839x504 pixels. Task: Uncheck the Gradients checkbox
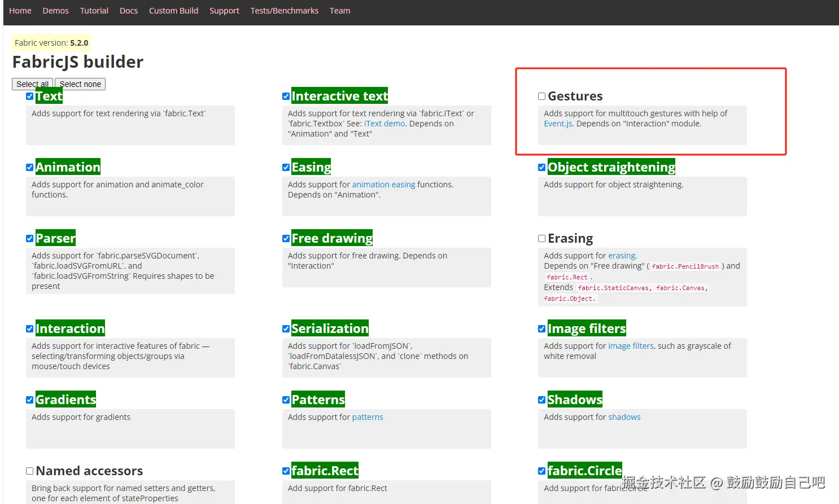(29, 400)
